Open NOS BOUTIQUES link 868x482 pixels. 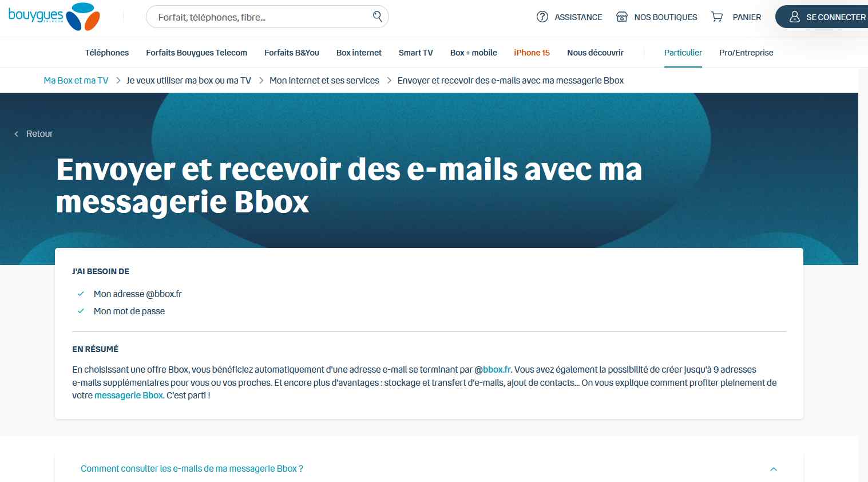(665, 17)
